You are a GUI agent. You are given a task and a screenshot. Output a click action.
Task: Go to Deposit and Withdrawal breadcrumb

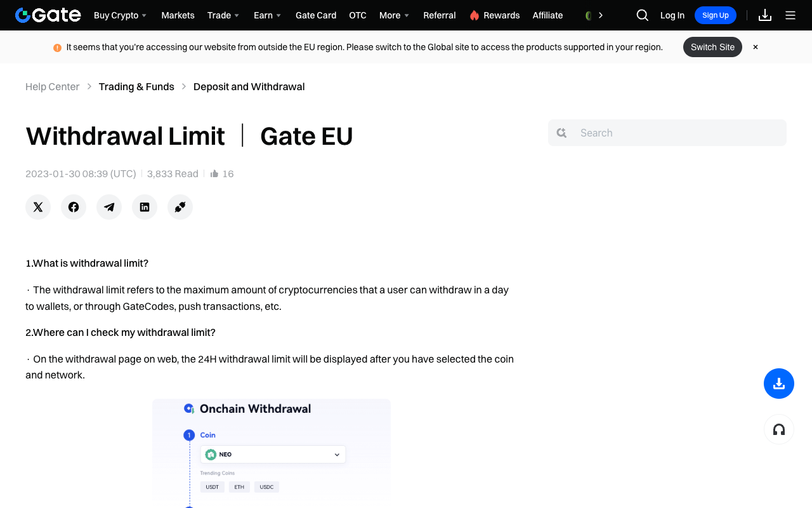[x=249, y=86]
